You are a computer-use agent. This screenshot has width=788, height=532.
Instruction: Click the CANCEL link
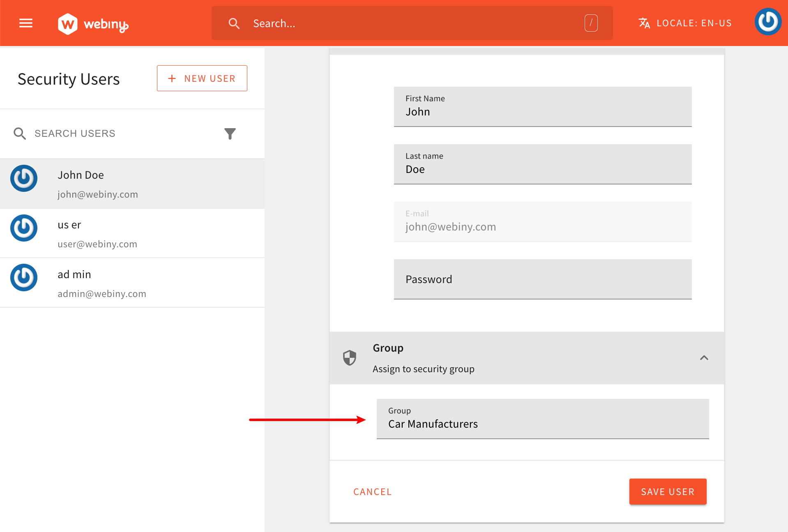(x=372, y=491)
